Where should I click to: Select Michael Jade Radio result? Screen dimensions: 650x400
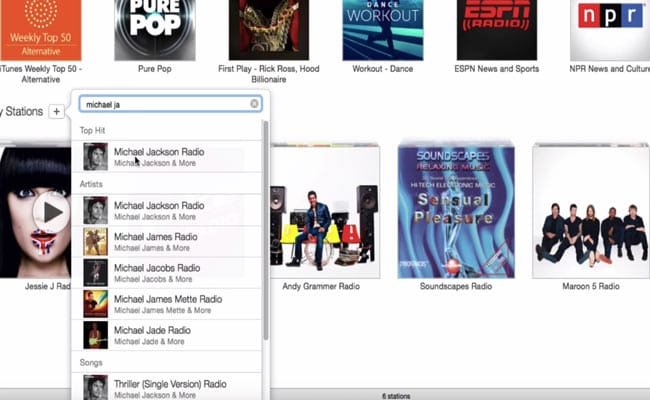[167, 335]
